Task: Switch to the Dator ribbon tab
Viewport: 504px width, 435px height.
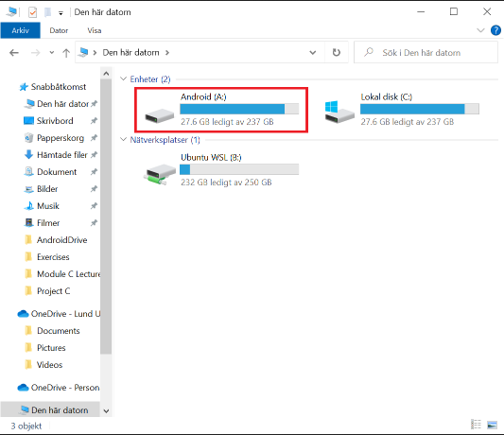Action: [59, 30]
